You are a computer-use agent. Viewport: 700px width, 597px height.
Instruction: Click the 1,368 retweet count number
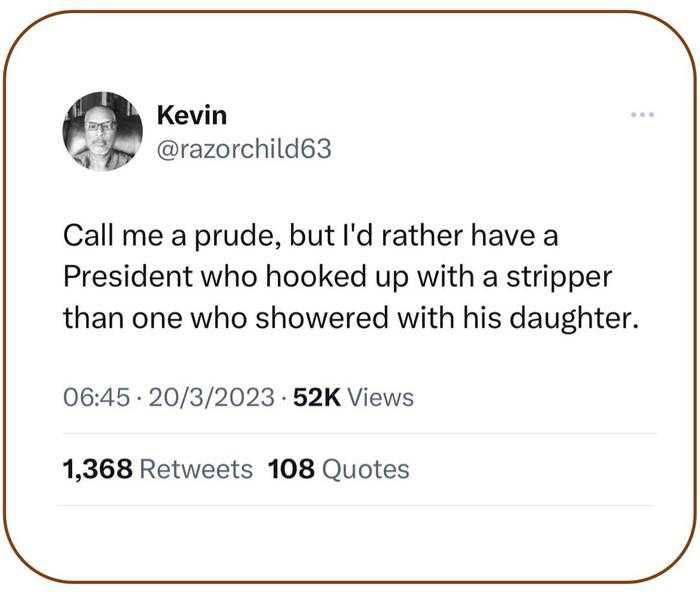point(98,469)
